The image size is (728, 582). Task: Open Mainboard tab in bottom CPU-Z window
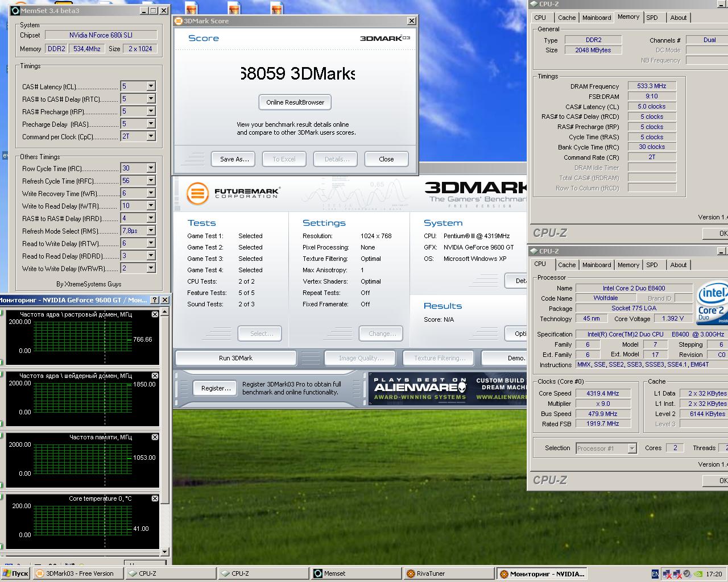(597, 265)
